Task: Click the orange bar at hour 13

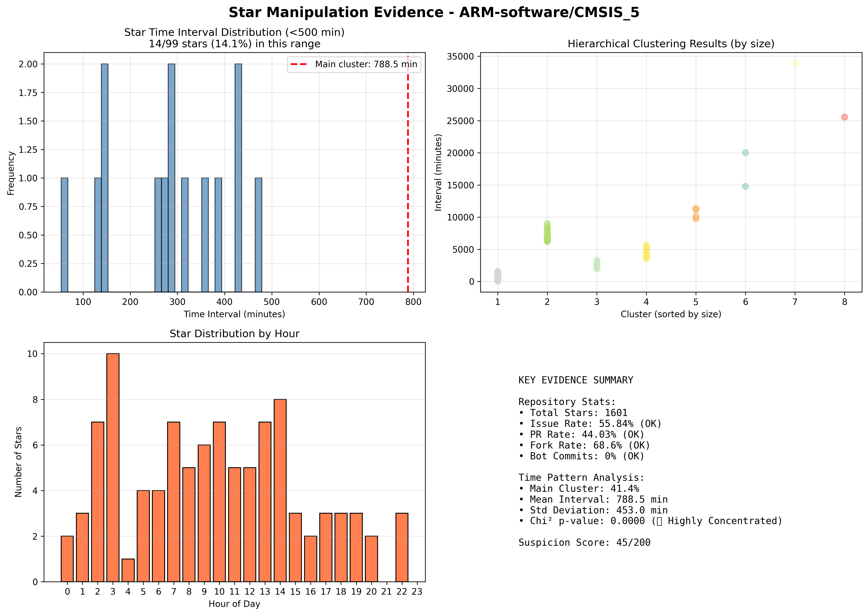Action: [x=265, y=502]
